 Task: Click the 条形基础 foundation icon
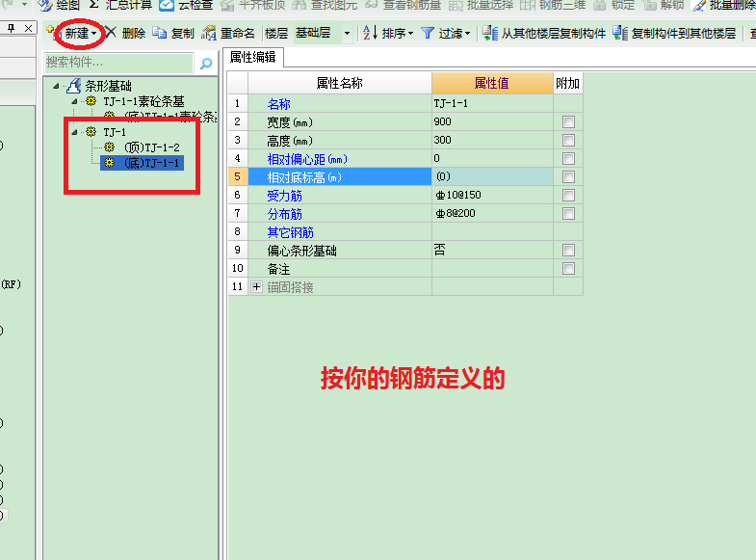74,86
